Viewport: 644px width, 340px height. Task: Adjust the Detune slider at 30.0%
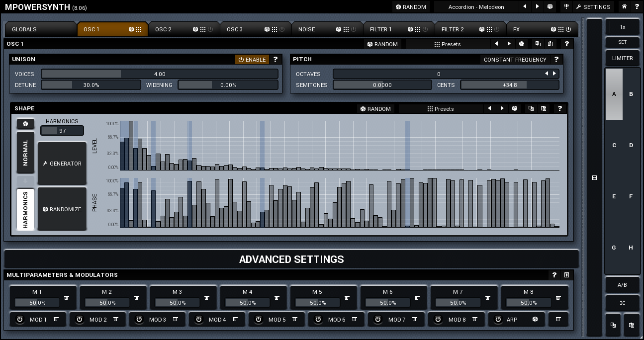point(91,85)
